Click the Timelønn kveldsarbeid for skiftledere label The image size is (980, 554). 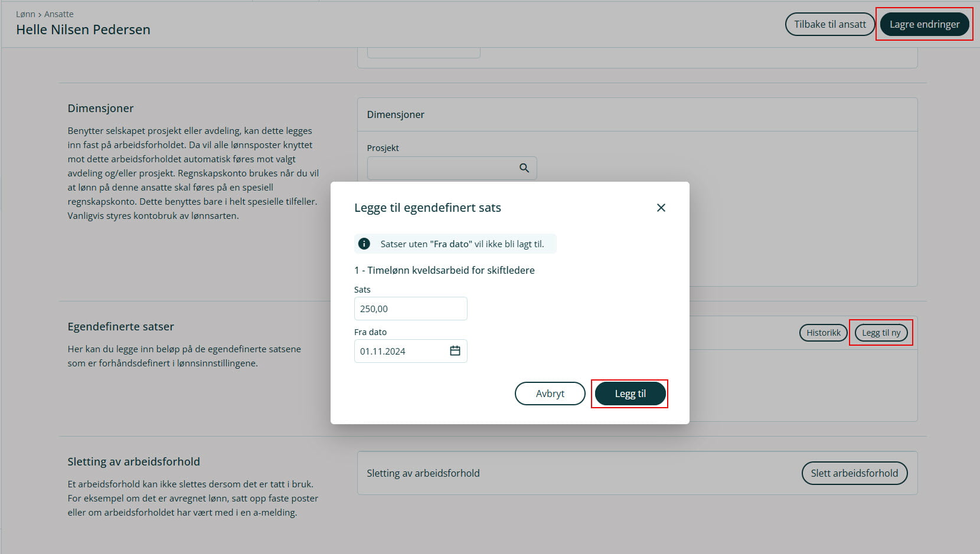click(x=445, y=270)
